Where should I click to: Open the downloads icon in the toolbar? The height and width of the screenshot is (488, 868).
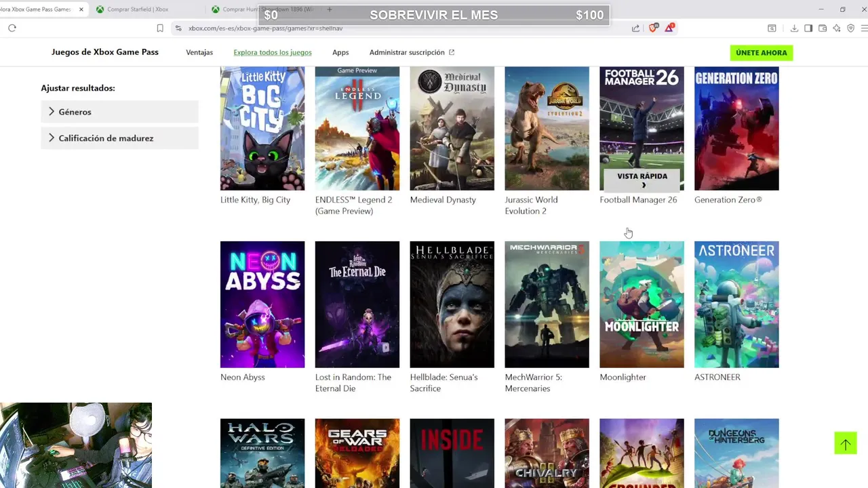point(794,28)
